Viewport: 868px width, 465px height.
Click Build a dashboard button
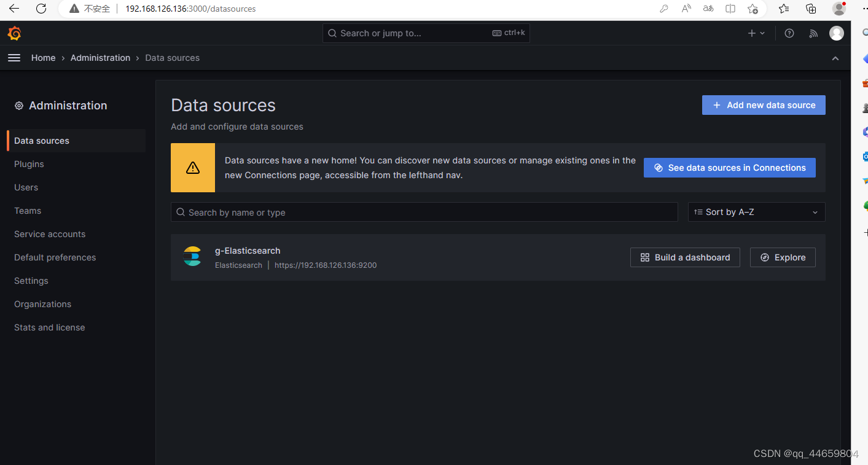pos(685,257)
